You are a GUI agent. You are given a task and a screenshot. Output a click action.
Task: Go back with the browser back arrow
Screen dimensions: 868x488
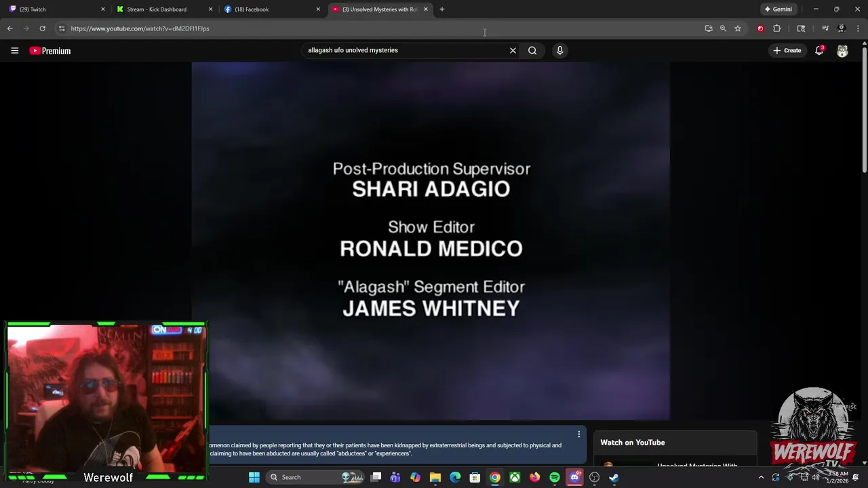(9, 28)
